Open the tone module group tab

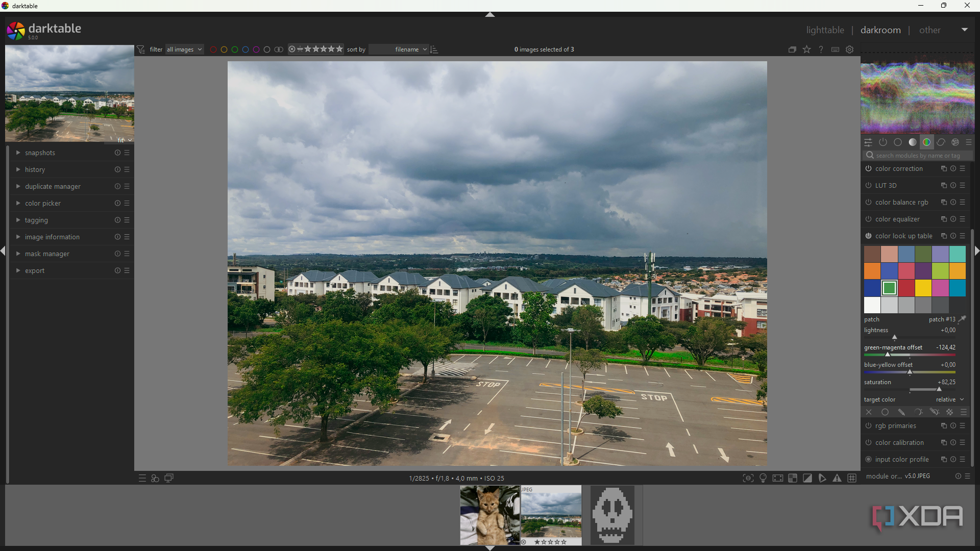[913, 142]
